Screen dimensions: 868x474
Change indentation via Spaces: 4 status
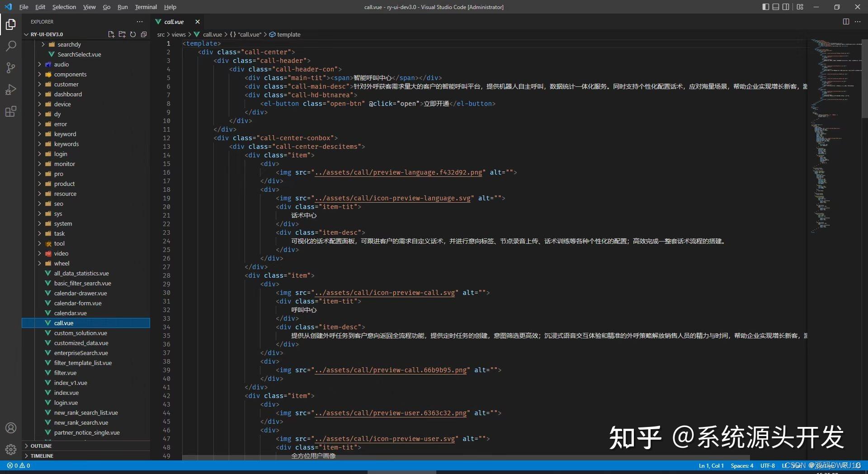pos(742,465)
